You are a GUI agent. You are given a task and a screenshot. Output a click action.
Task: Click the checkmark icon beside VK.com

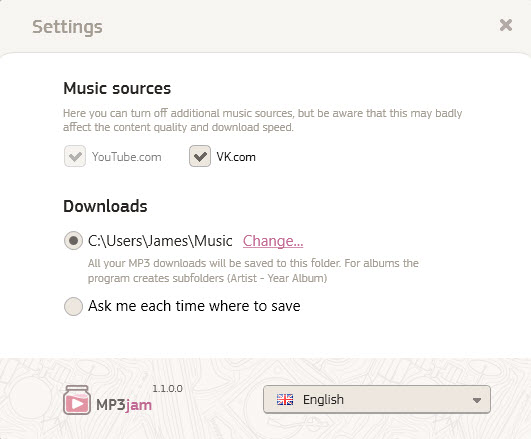[x=200, y=156]
